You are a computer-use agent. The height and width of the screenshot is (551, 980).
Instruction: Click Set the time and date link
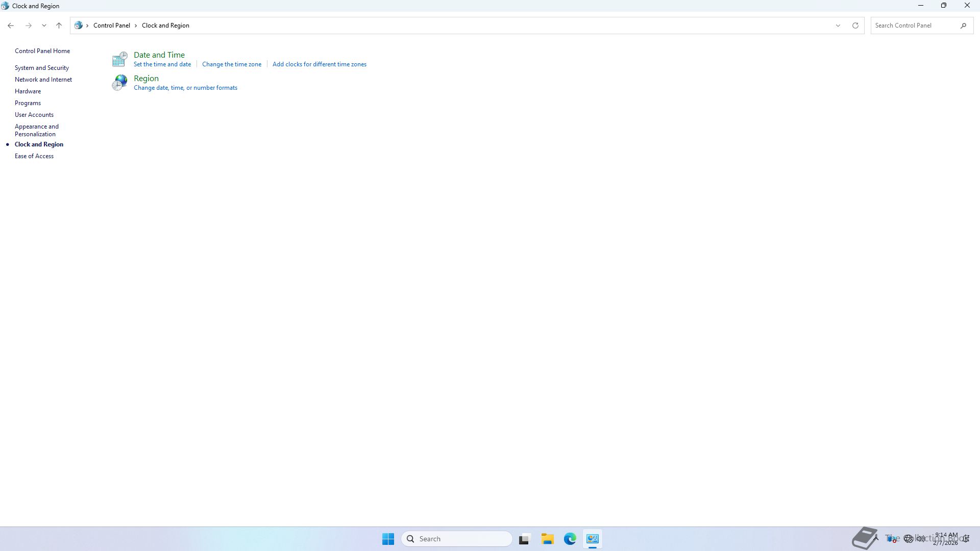point(162,64)
